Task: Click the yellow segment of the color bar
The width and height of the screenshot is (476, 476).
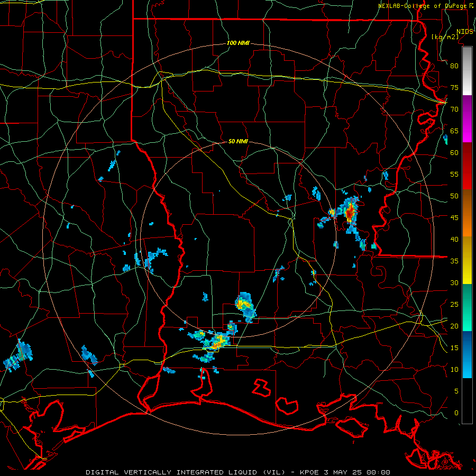Action: pos(467,260)
